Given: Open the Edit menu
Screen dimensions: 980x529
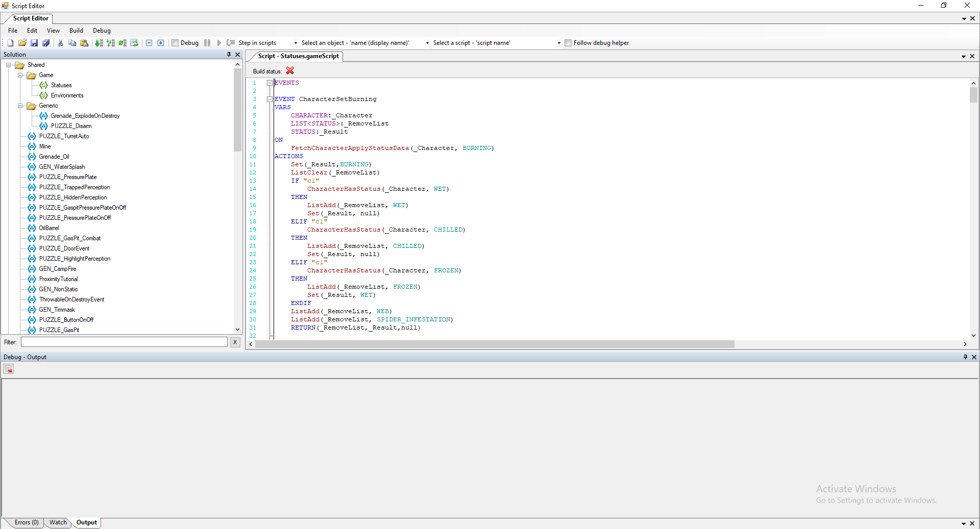Looking at the screenshot, I should (32, 31).
